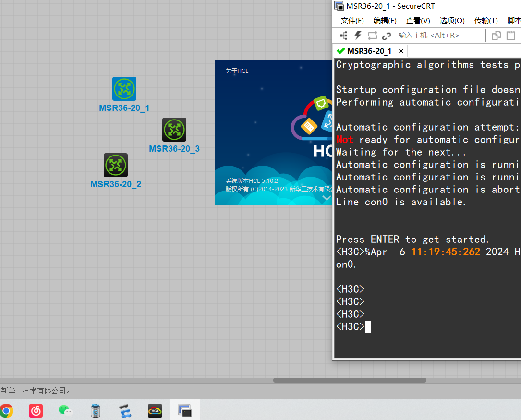The image size is (521, 420).
Task: Open Chrome from the taskbar
Action: point(6,411)
